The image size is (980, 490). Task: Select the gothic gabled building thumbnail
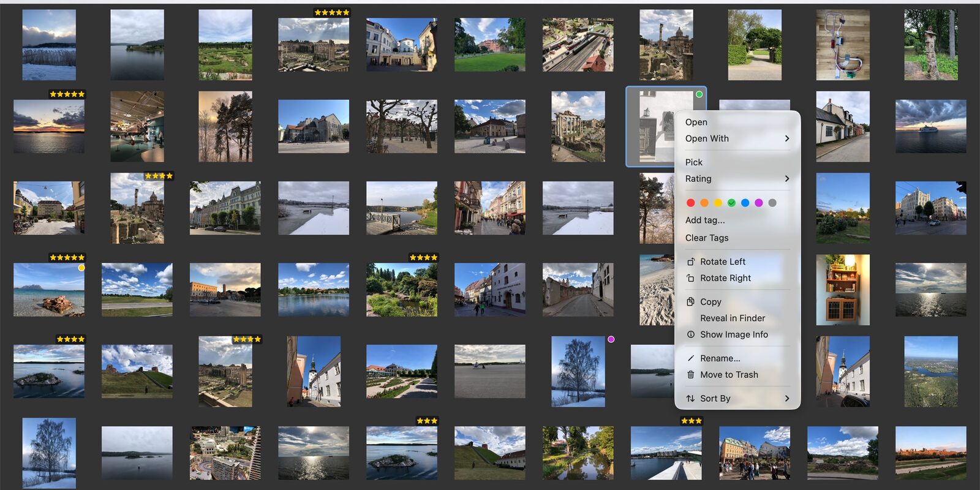pyautogui.click(x=314, y=127)
